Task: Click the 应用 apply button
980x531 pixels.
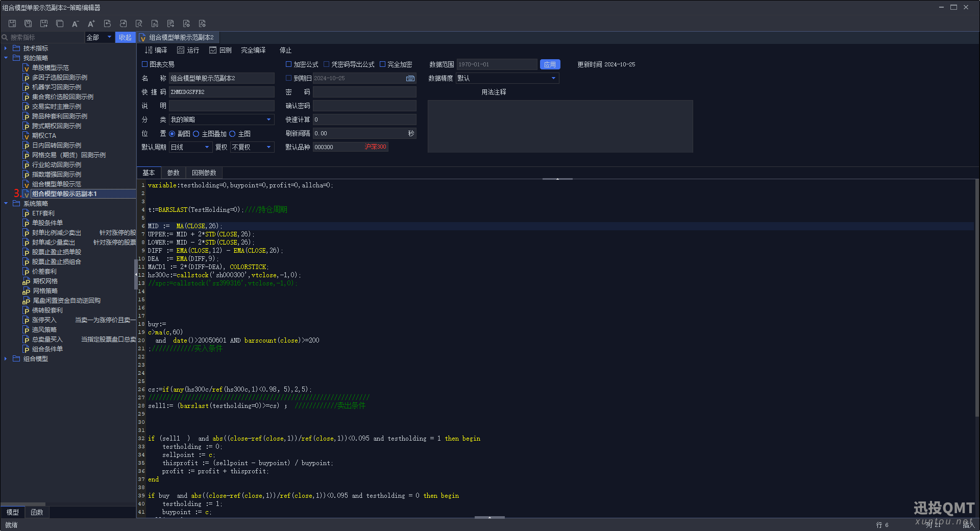Action: tap(550, 64)
